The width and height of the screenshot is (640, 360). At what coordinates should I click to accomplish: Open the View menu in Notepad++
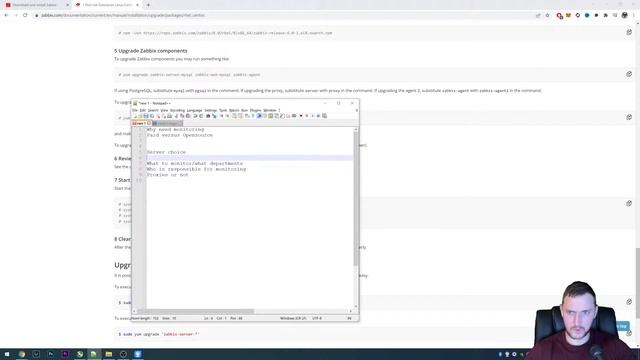pos(164,110)
